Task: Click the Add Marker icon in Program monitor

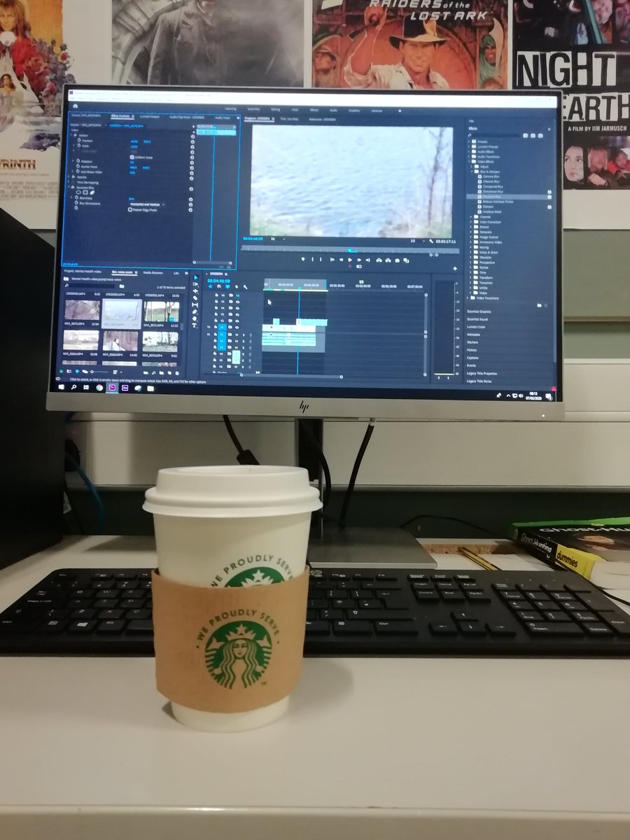Action: coord(303,260)
